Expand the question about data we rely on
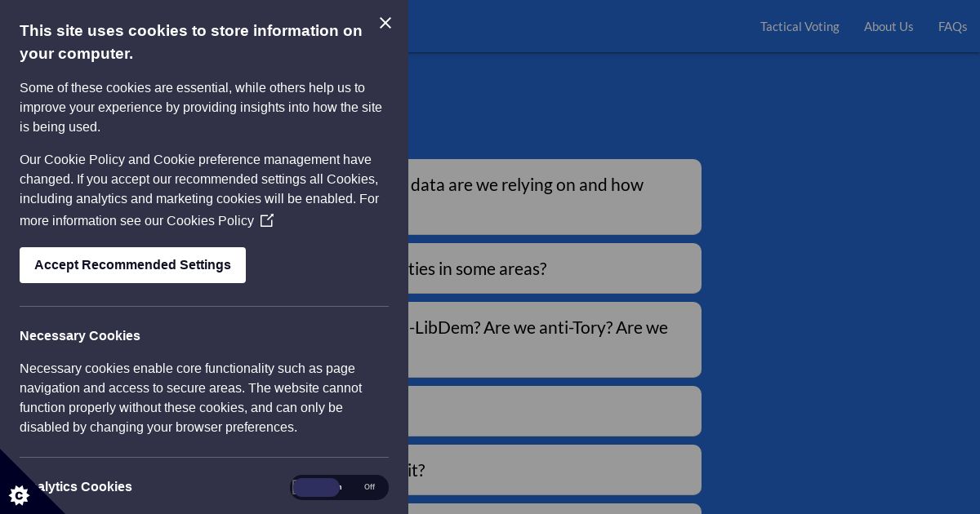 click(x=555, y=197)
